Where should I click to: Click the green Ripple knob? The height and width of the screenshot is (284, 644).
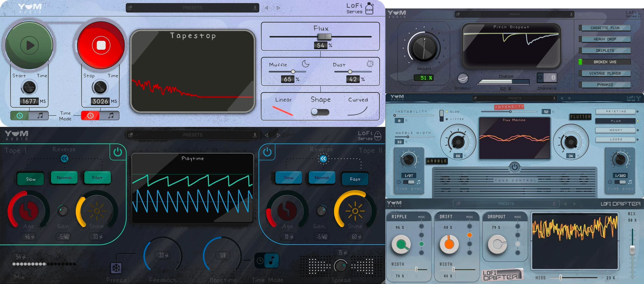[x=401, y=244]
